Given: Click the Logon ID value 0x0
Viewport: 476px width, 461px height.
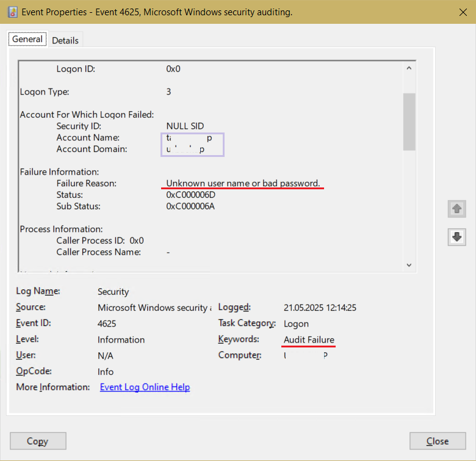Looking at the screenshot, I should click(x=173, y=69).
